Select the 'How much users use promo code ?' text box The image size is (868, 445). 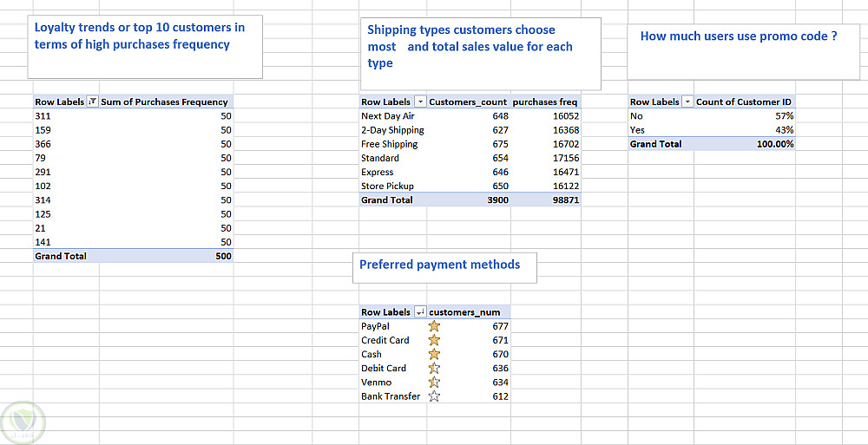[x=743, y=51]
